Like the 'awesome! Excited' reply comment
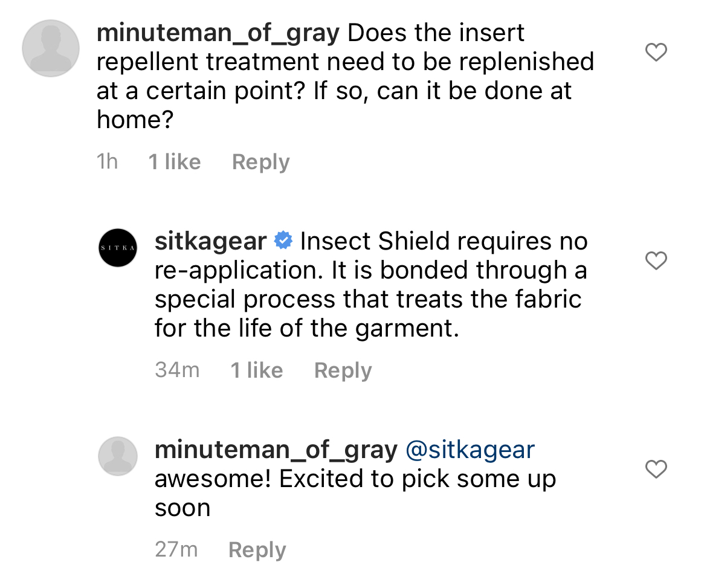The width and height of the screenshot is (707, 588). [x=656, y=469]
